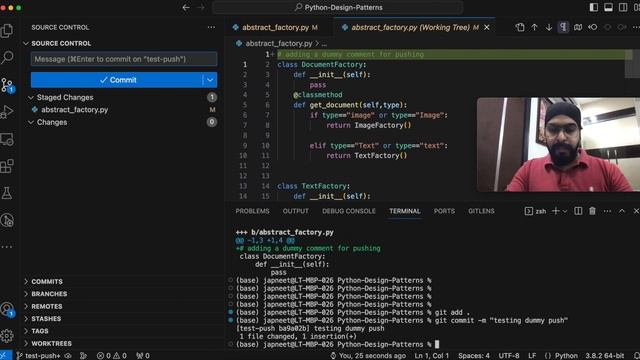Expand the TAGS section
This screenshot has height=360, width=640.
pos(40,331)
